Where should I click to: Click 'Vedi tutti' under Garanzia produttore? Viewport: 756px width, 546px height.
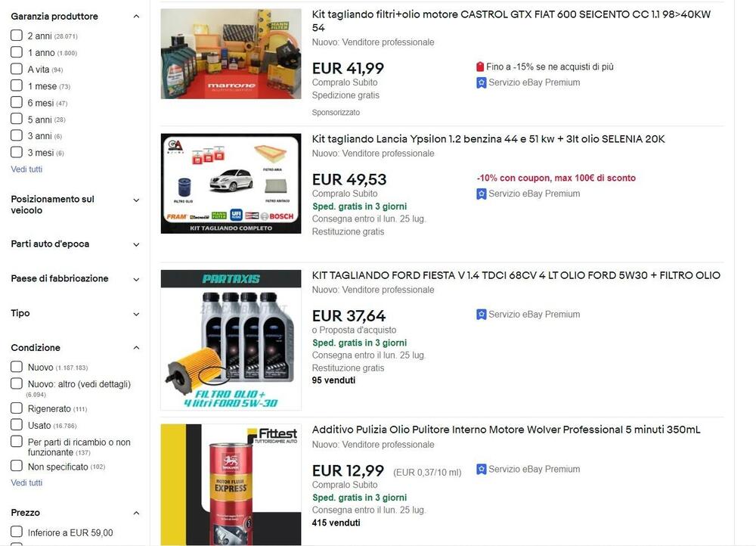[26, 169]
